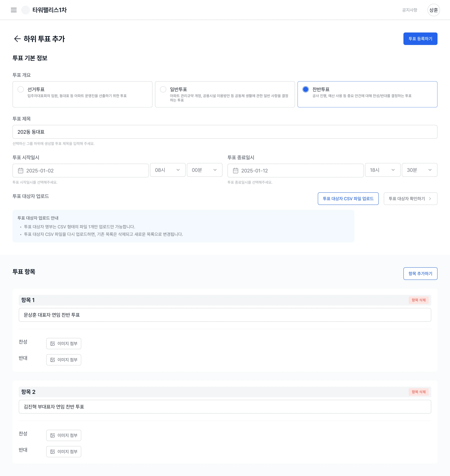Viewport: 450px width, 476px height.
Task: Open the 08시 start hour dropdown
Action: click(x=167, y=170)
